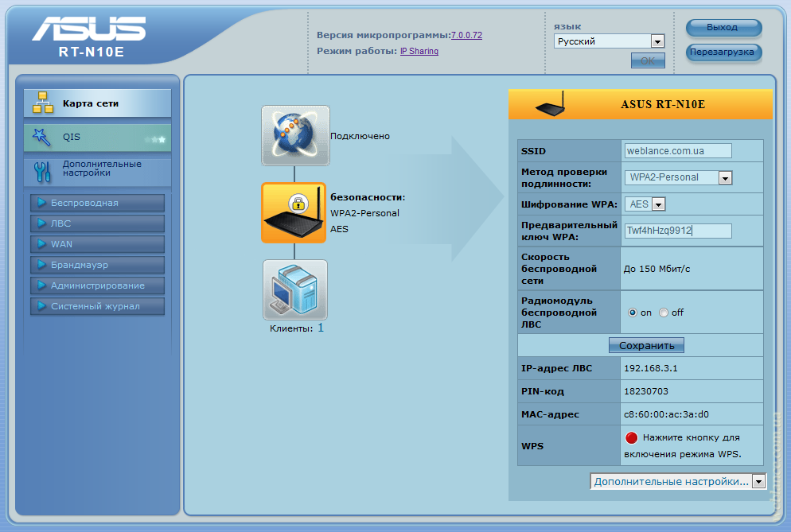Click the IP address 192.168.3.1
The image size is (791, 532).
point(651,368)
